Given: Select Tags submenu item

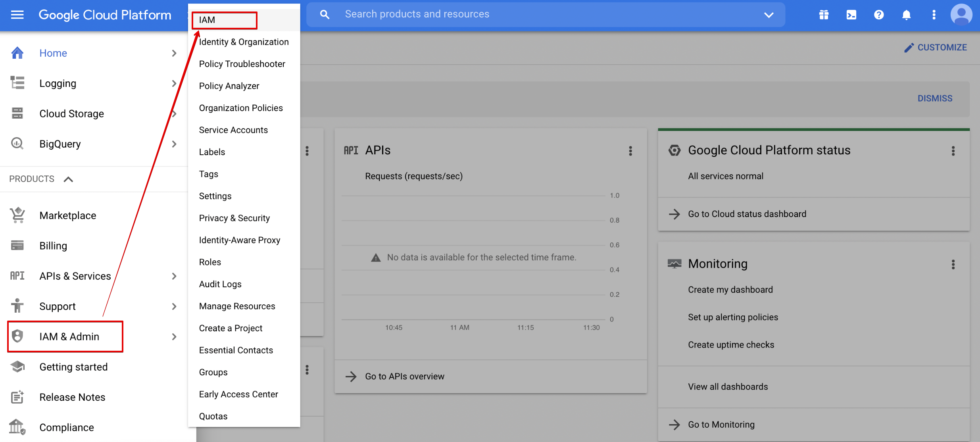Looking at the screenshot, I should pyautogui.click(x=244, y=174).
